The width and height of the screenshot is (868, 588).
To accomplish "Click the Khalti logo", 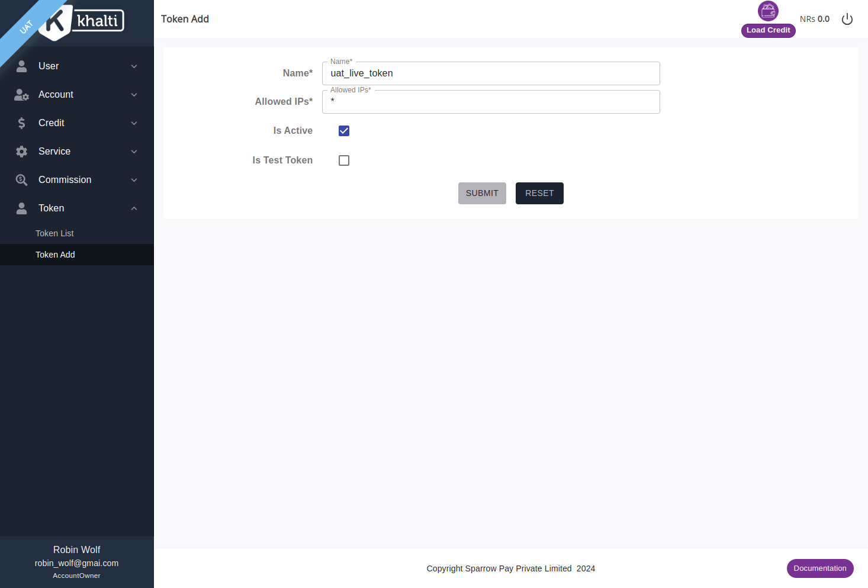I will click(x=82, y=23).
